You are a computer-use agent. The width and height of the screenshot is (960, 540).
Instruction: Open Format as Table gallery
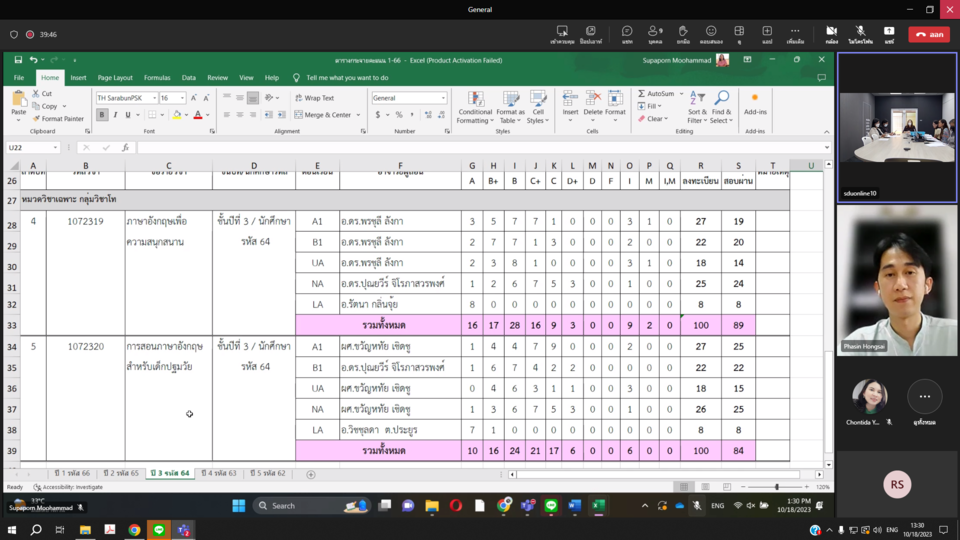(x=511, y=107)
